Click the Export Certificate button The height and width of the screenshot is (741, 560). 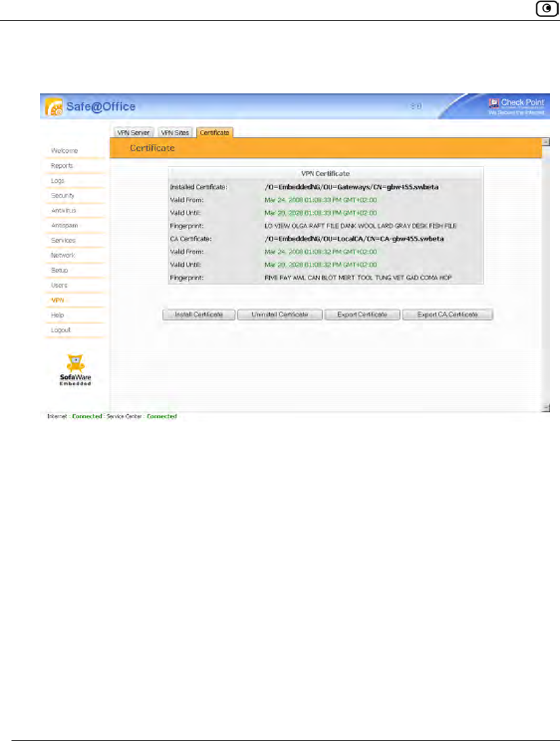pyautogui.click(x=362, y=315)
